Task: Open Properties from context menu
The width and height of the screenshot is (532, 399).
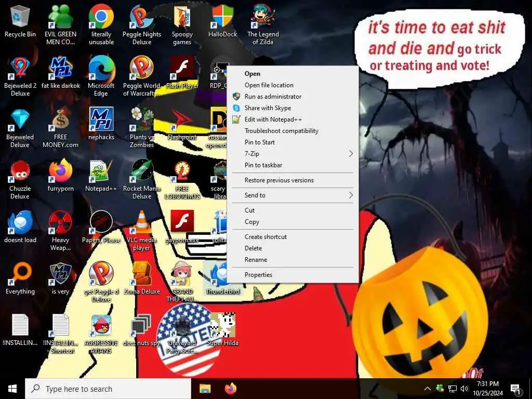Action: 292,275
